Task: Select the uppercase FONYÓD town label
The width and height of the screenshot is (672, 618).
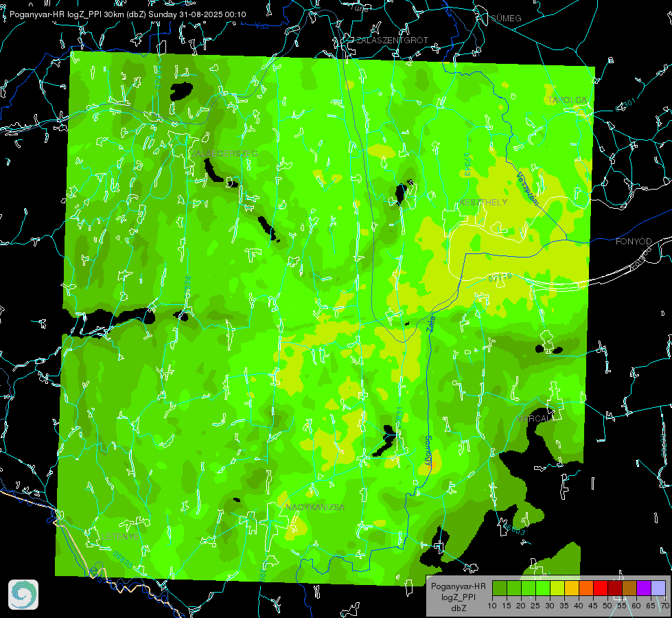Action: point(634,242)
